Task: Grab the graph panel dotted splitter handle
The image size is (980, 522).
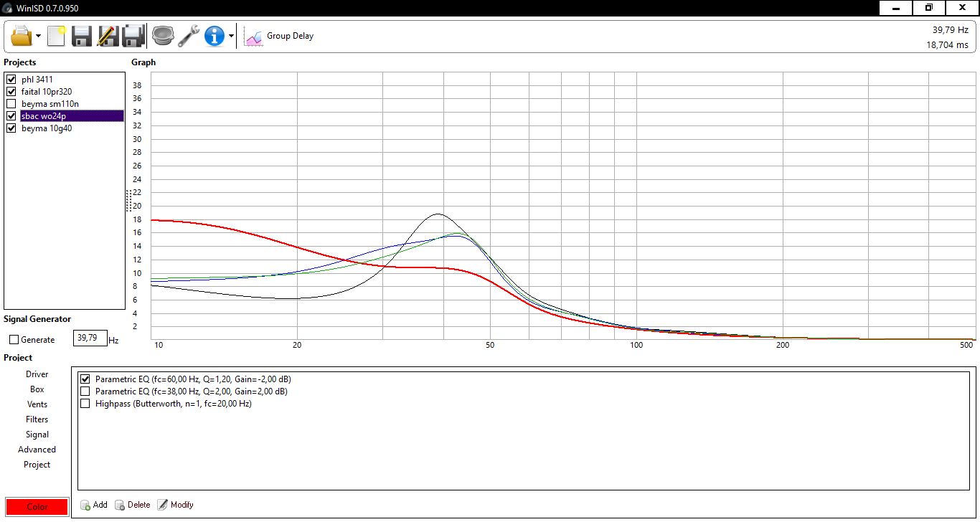Action: (128, 199)
